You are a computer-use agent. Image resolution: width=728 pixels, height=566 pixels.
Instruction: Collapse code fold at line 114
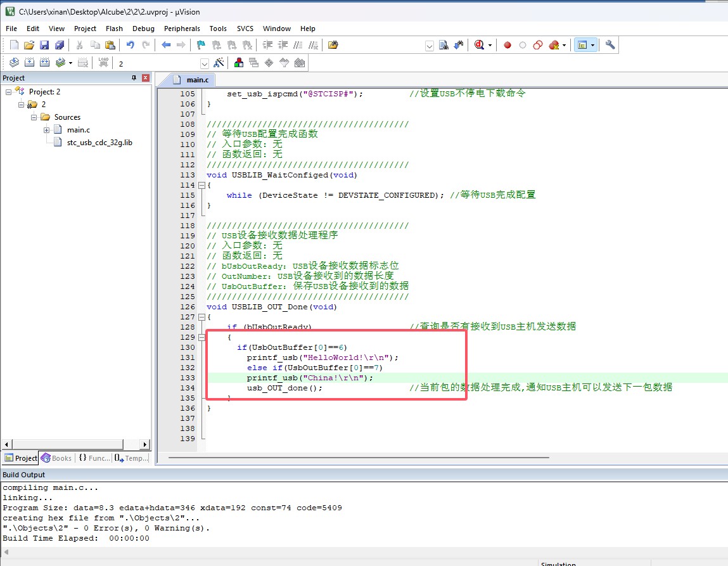click(201, 185)
